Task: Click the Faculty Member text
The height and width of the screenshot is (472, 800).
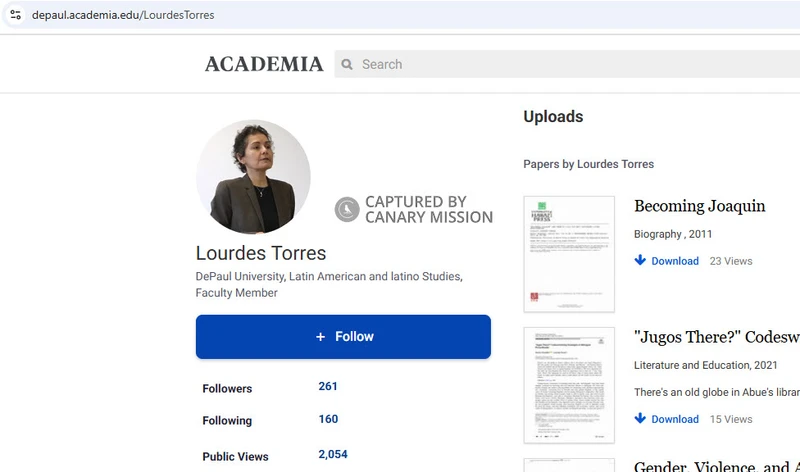Action: pos(236,293)
